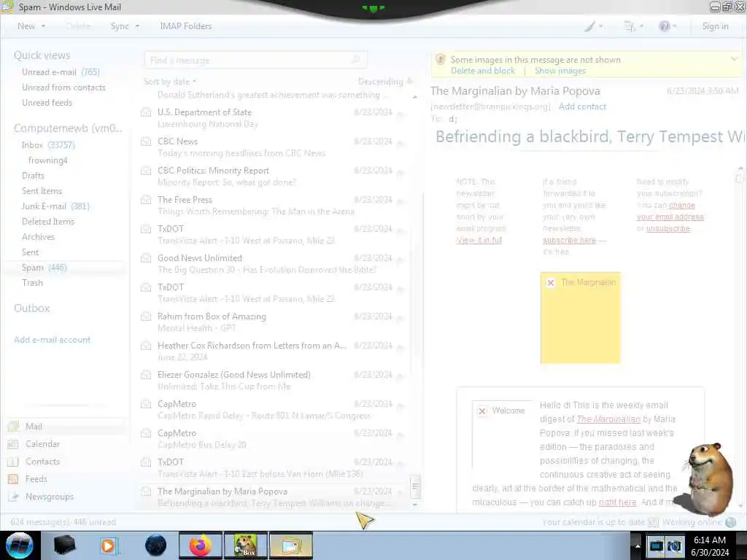
Task: Open the Sync dropdown arrow
Action: 137,26
